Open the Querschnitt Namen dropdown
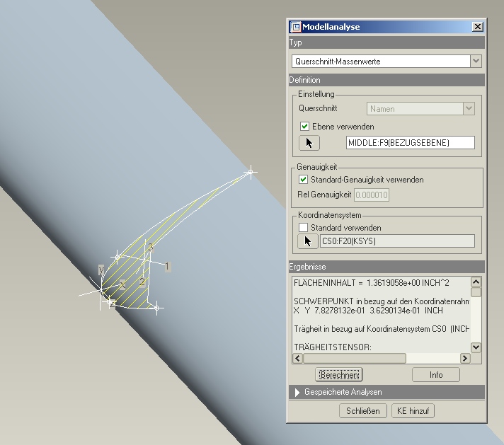Screen dimensions: 504x445 469,109
